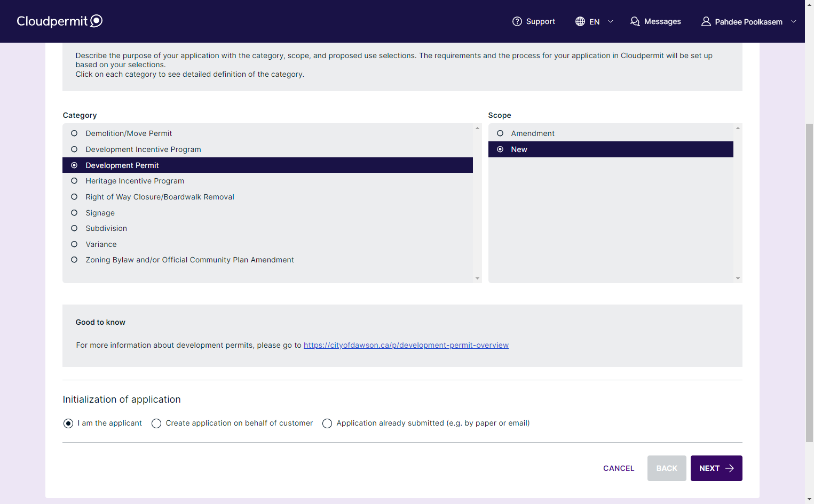Viewport: 814px width, 504px height.
Task: Select Right of Way Closure/Boardwalk Removal
Action: (267, 197)
